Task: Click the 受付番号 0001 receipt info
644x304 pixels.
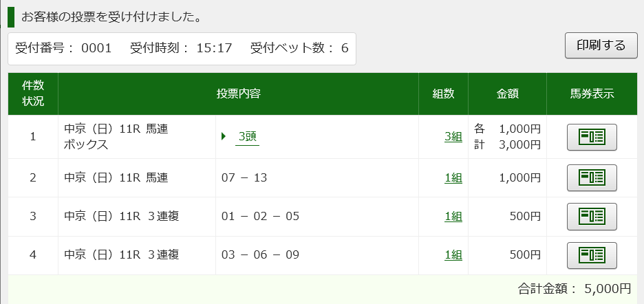Action: click(63, 48)
